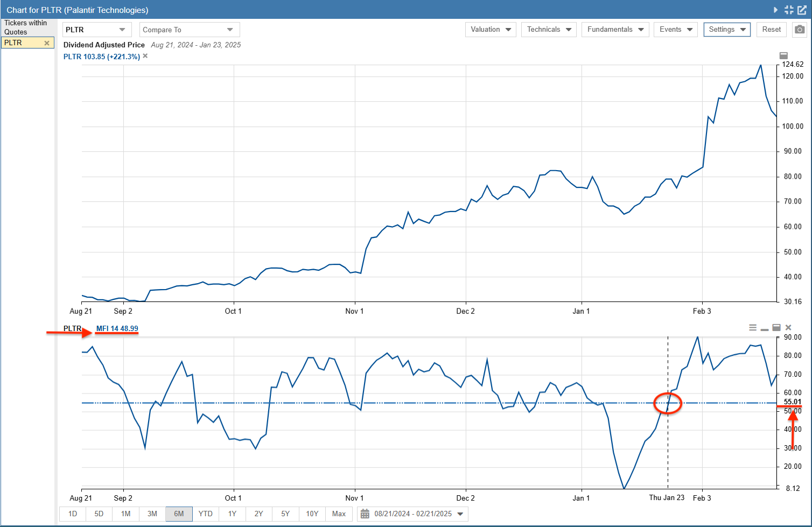Viewport: 812px width, 527px height.
Task: Click the camera snapshot icon
Action: 800,30
